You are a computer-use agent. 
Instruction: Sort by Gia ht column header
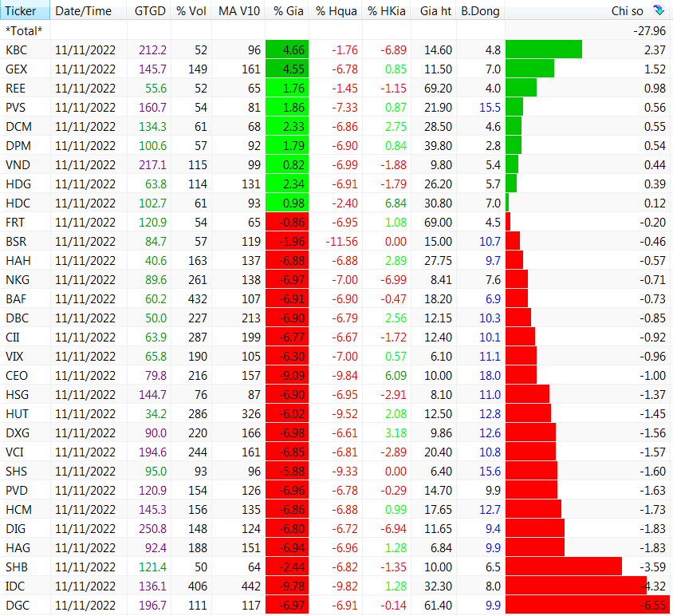pyautogui.click(x=435, y=10)
